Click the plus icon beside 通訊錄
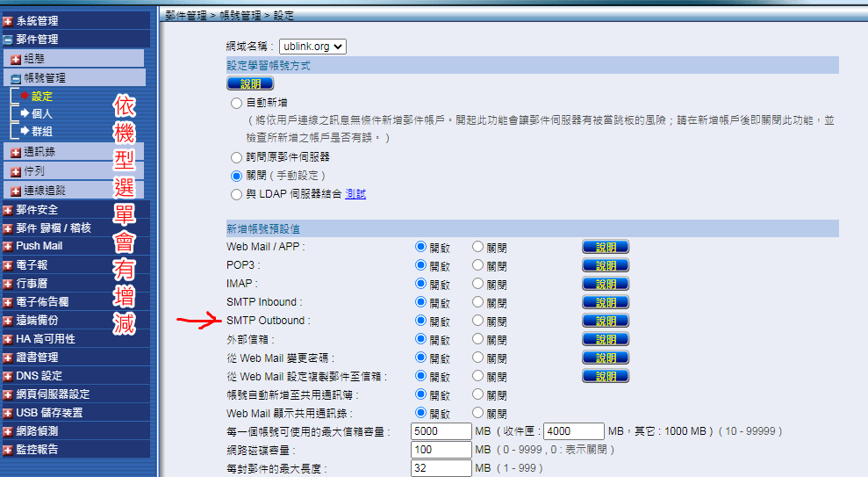The height and width of the screenshot is (477, 868). (x=16, y=153)
